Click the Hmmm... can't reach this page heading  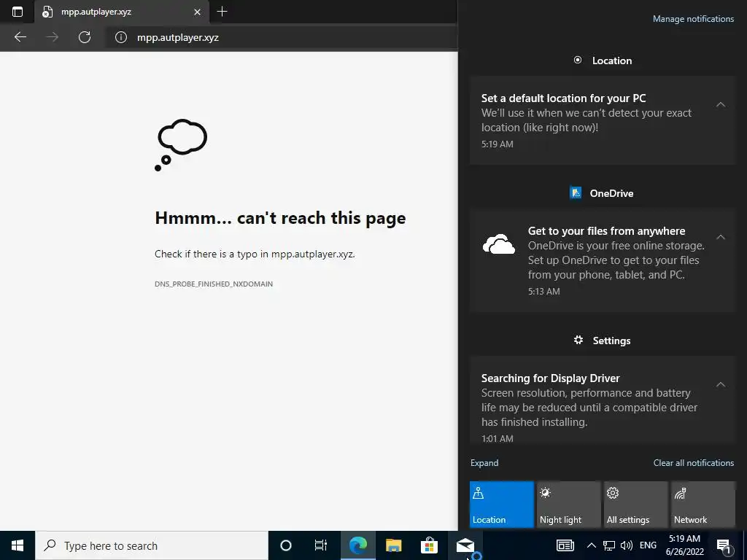[x=280, y=218]
